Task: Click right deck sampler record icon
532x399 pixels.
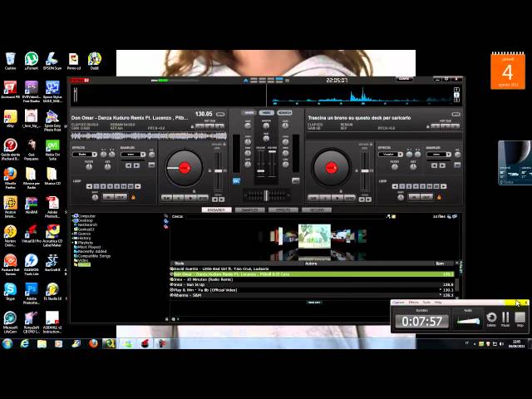Action: pos(458,165)
